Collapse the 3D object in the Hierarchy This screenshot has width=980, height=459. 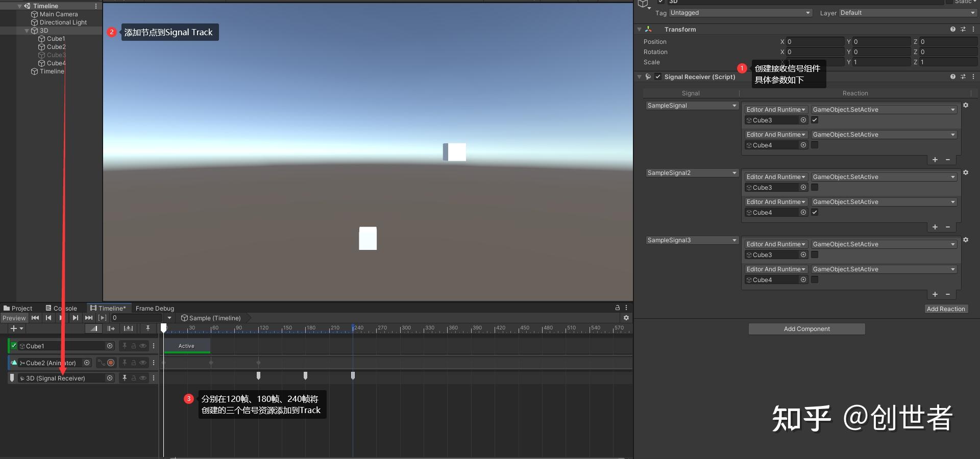[27, 31]
